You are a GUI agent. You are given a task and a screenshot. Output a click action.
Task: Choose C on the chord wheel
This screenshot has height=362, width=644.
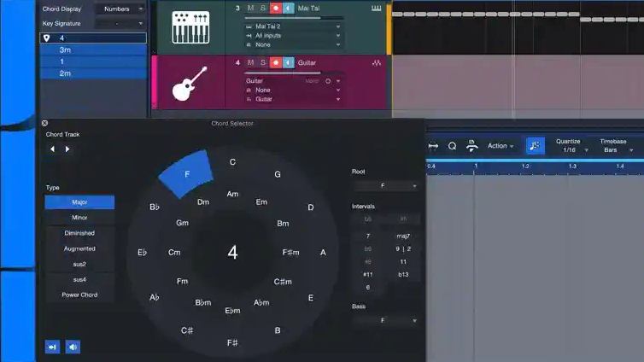click(232, 162)
